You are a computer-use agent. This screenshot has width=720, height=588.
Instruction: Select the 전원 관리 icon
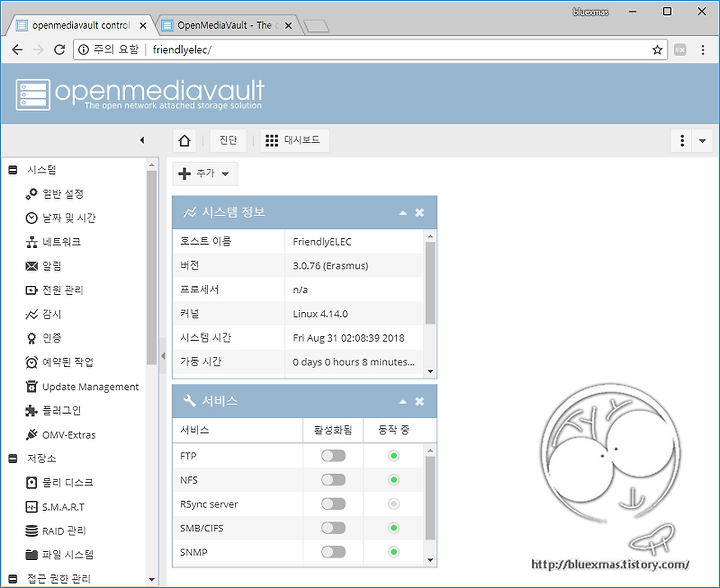(31, 290)
